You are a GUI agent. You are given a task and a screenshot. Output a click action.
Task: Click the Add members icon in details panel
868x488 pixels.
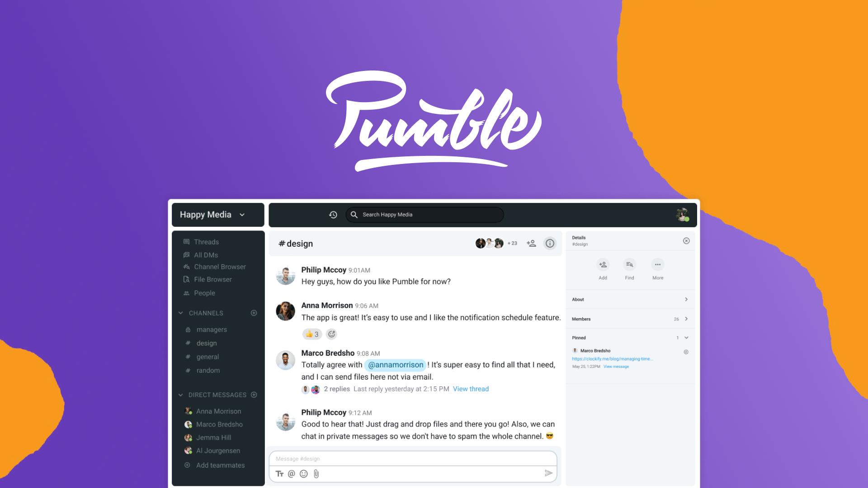(x=603, y=264)
